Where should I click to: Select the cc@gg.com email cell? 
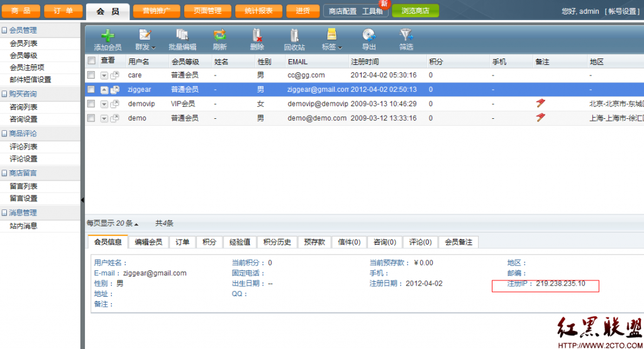(306, 75)
